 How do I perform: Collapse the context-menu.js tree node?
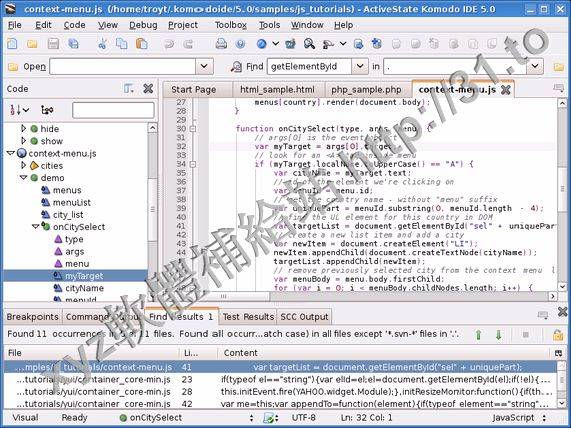click(x=11, y=153)
